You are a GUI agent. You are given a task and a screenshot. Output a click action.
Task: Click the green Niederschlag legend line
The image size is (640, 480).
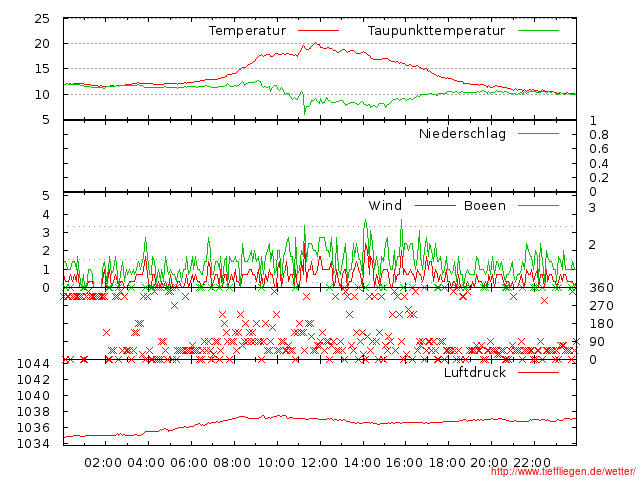pyautogui.click(x=538, y=133)
